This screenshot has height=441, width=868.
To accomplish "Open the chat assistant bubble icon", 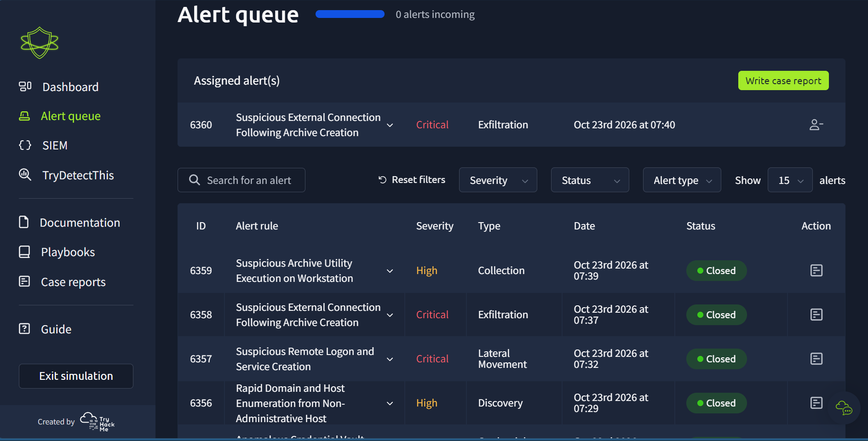I will 844,407.
